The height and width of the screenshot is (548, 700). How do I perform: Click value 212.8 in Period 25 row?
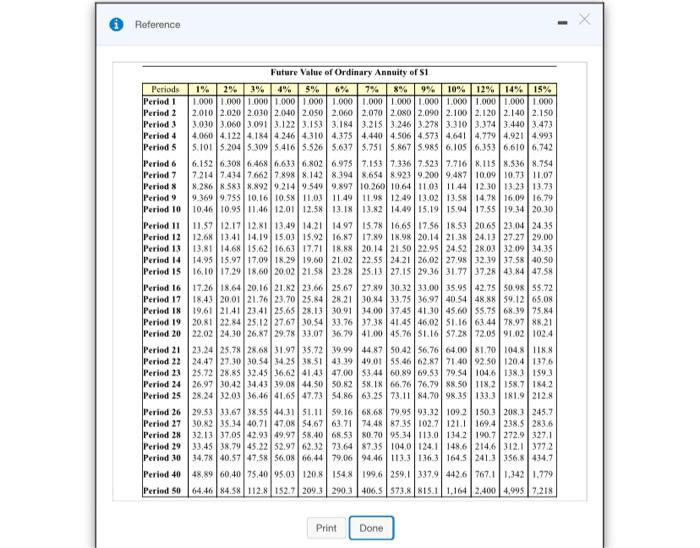point(542,395)
